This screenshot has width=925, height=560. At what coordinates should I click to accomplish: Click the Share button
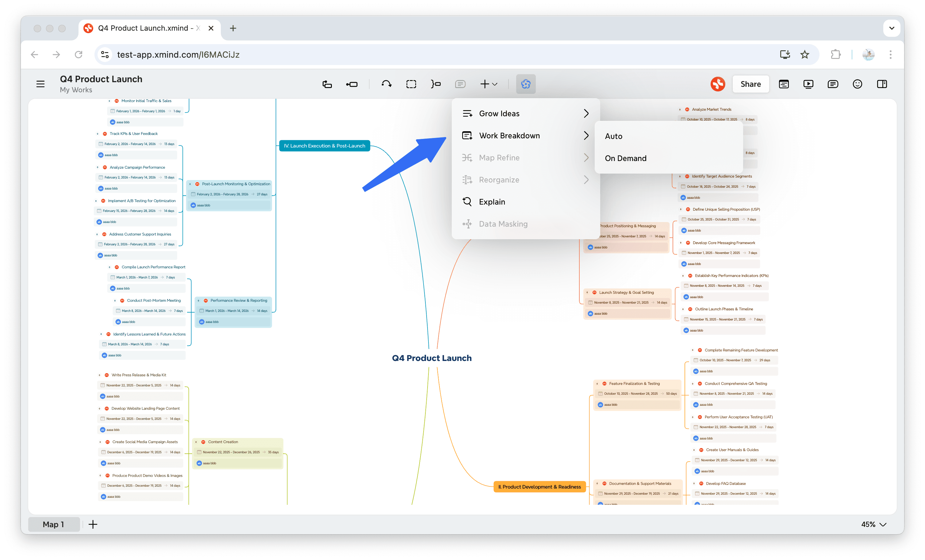pos(750,84)
